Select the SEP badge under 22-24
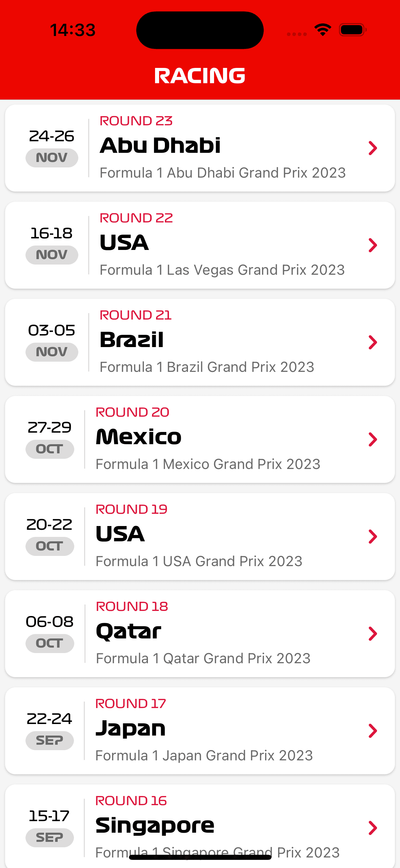The width and height of the screenshot is (400, 868). coord(50,741)
